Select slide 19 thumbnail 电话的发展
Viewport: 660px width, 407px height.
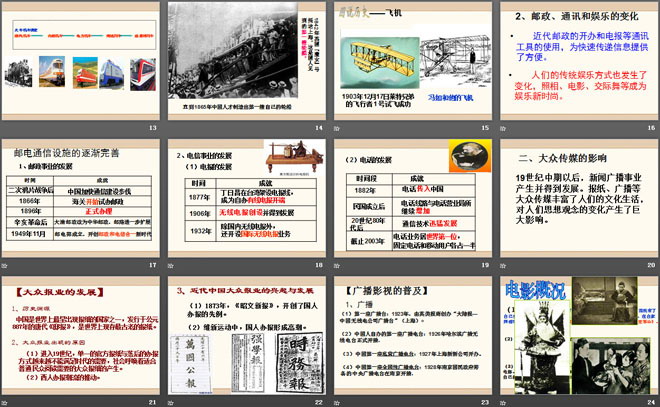(413, 198)
